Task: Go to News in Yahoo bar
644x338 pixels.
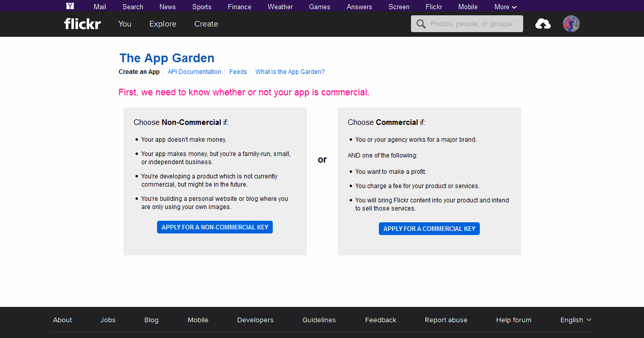Action: click(x=167, y=7)
